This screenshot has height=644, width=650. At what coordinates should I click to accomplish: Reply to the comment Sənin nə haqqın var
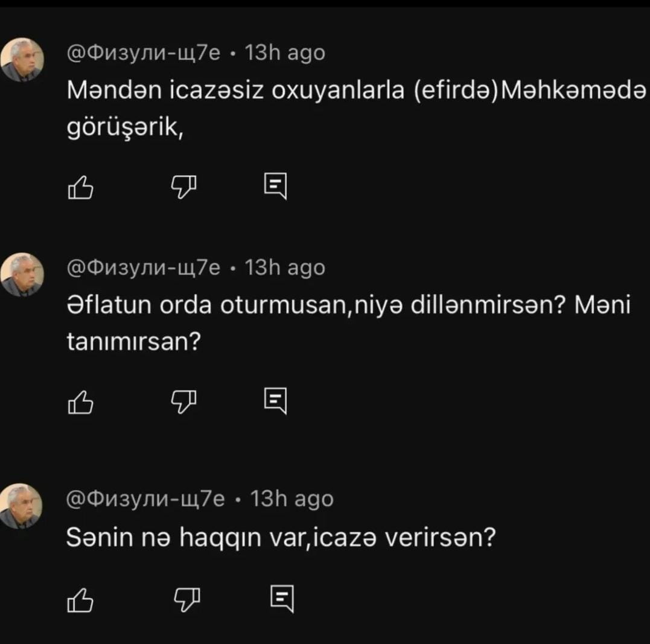pyautogui.click(x=282, y=599)
